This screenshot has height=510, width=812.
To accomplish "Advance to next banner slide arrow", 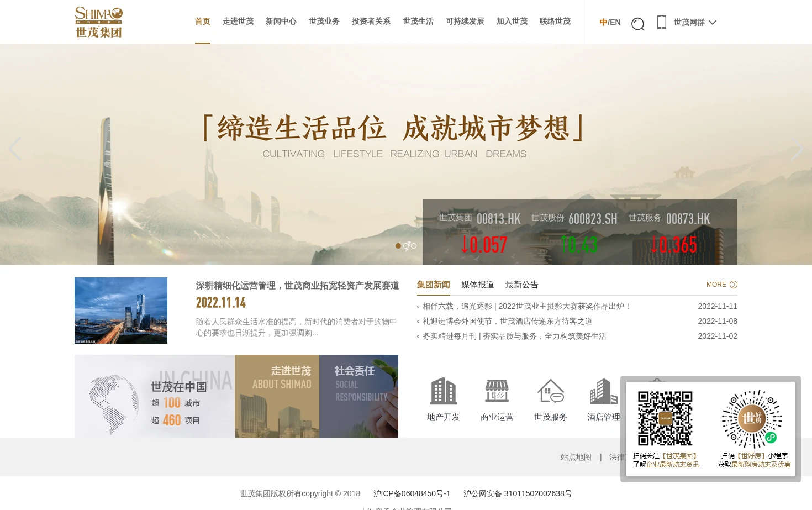I will click(x=797, y=149).
